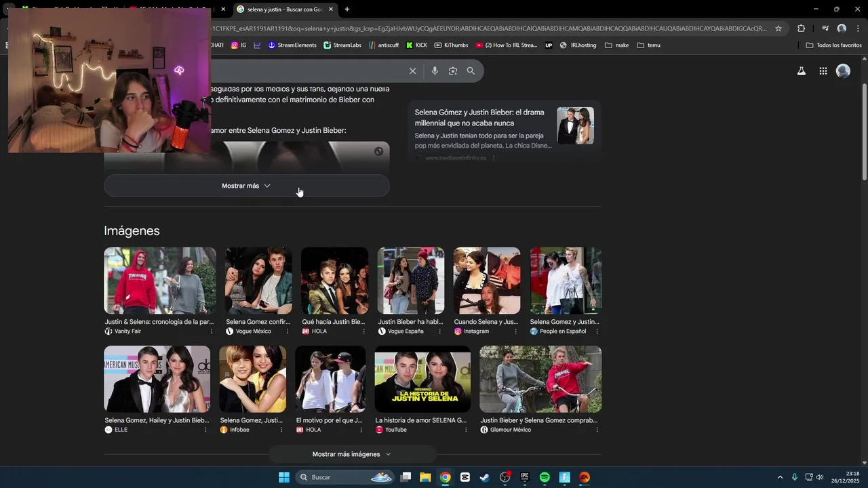The width and height of the screenshot is (868, 488).
Task: Open the Google account avatar
Action: (843, 70)
